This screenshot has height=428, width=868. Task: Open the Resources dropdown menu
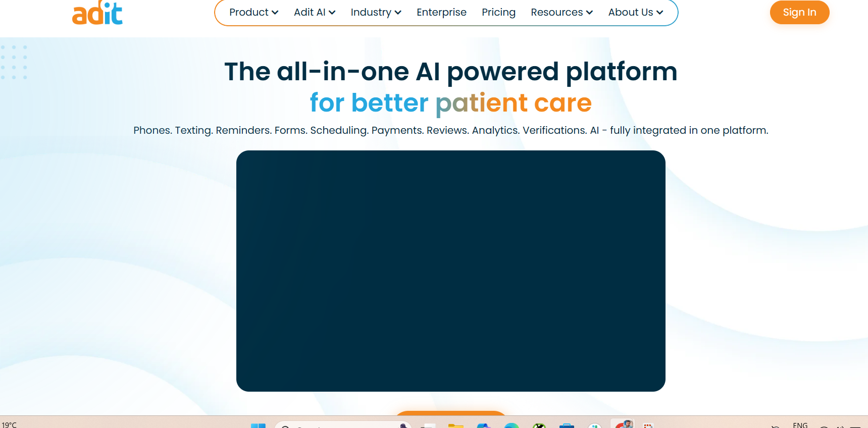[561, 12]
